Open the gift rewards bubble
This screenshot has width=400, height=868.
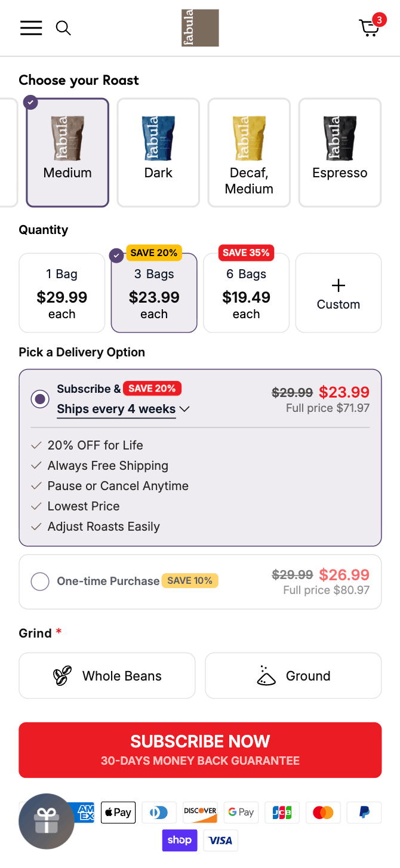click(x=47, y=821)
